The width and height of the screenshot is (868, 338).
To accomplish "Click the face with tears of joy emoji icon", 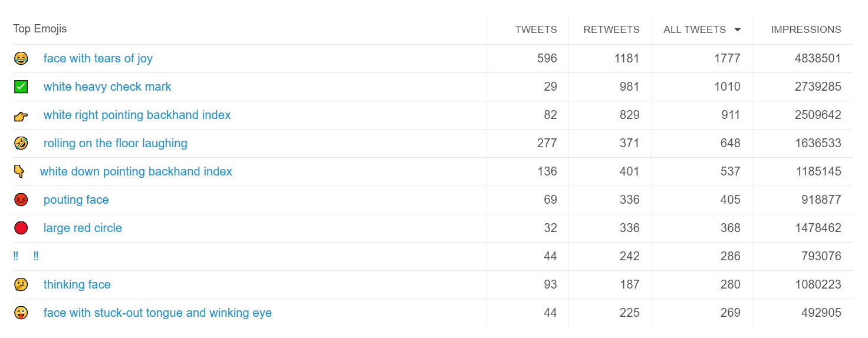I will (21, 58).
